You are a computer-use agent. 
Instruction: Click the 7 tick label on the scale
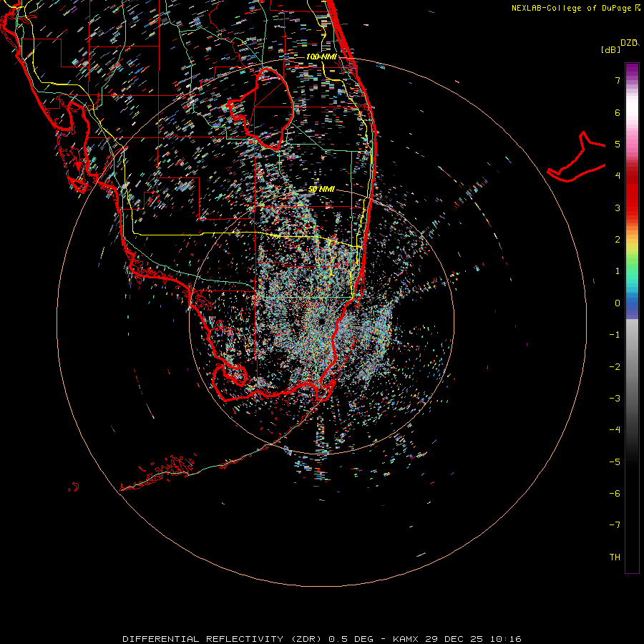tap(618, 80)
